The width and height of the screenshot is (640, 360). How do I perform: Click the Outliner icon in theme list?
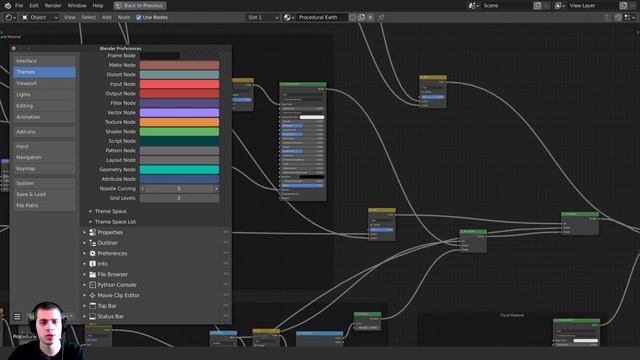click(93, 243)
